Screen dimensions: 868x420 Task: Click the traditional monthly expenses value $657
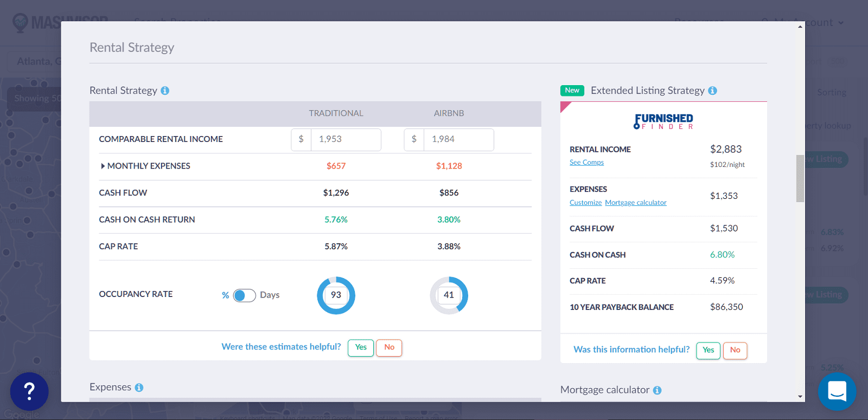336,166
